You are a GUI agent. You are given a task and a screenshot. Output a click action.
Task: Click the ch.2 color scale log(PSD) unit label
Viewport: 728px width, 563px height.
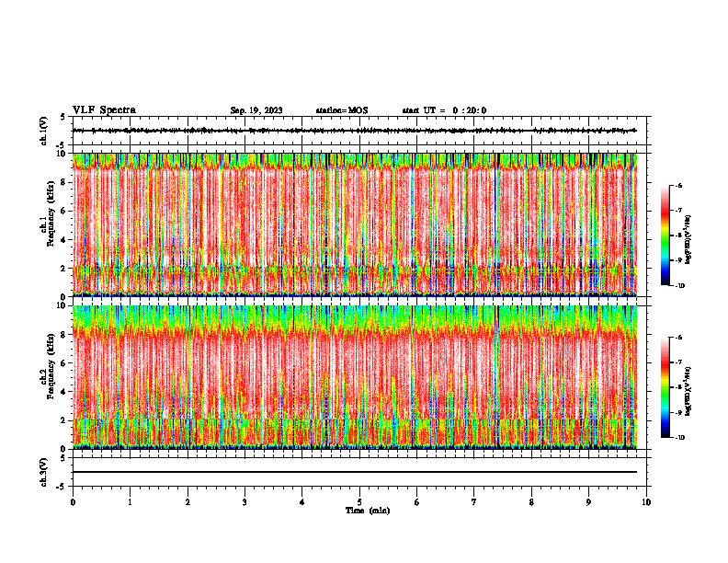(688, 390)
